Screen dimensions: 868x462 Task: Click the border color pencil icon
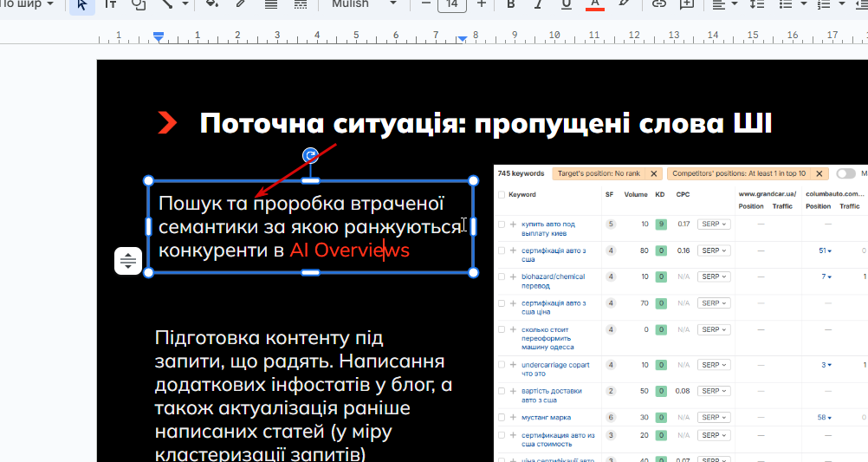240,3
